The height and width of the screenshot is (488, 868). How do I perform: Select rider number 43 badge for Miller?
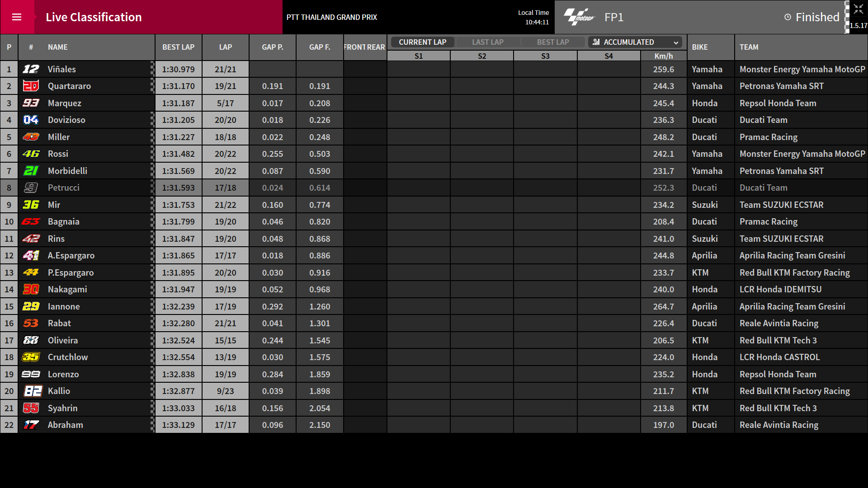pyautogui.click(x=31, y=137)
